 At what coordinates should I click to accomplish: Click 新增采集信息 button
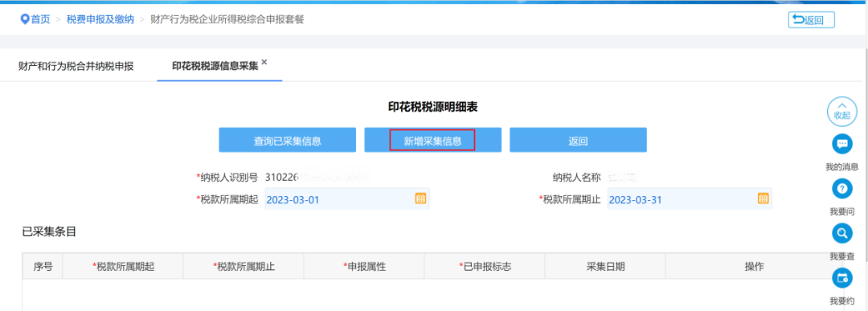click(432, 140)
